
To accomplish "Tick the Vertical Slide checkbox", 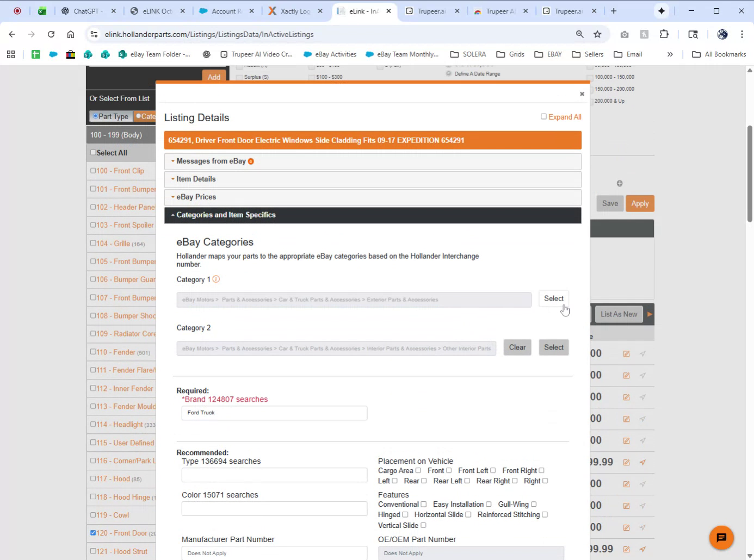I will (x=423, y=525).
